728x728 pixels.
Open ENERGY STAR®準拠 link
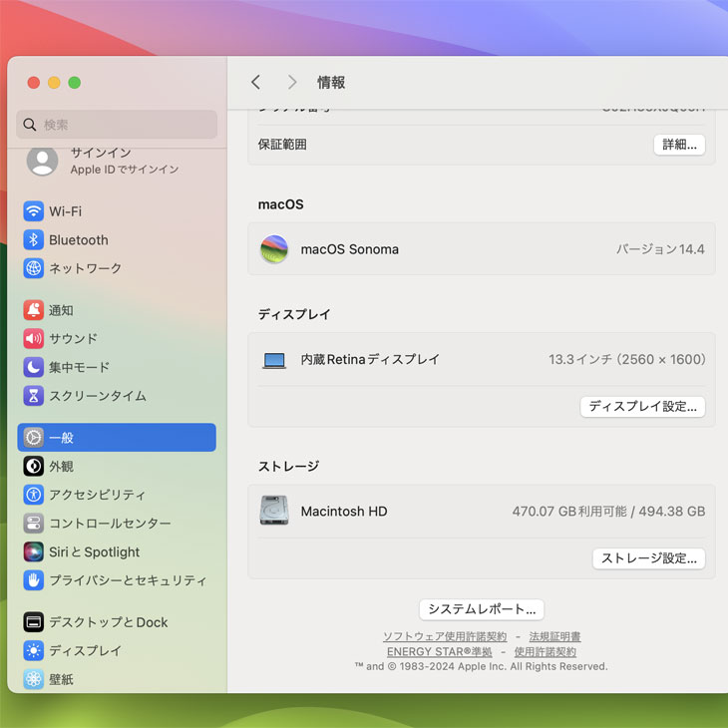pyautogui.click(x=439, y=652)
